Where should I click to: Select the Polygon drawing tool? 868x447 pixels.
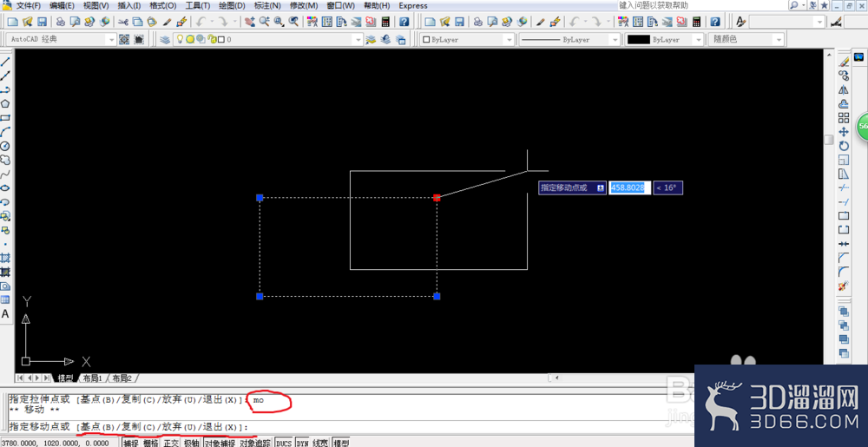pyautogui.click(x=5, y=103)
